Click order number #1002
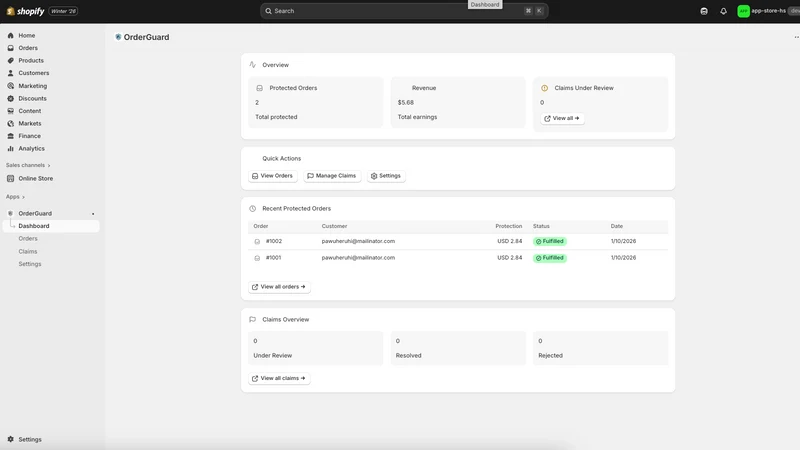Viewport: 800px width, 450px height. point(273,241)
